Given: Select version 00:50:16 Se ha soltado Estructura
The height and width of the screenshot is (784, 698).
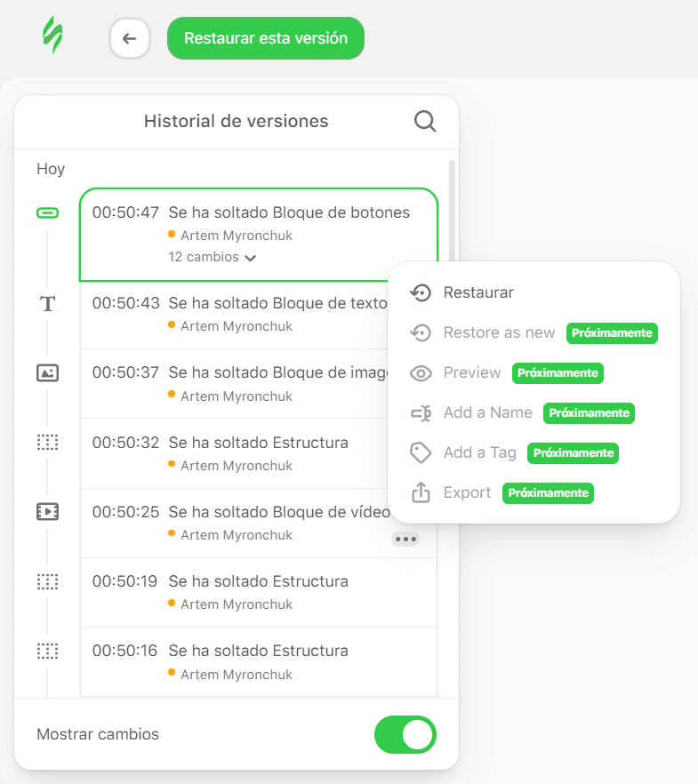Looking at the screenshot, I should point(259,662).
